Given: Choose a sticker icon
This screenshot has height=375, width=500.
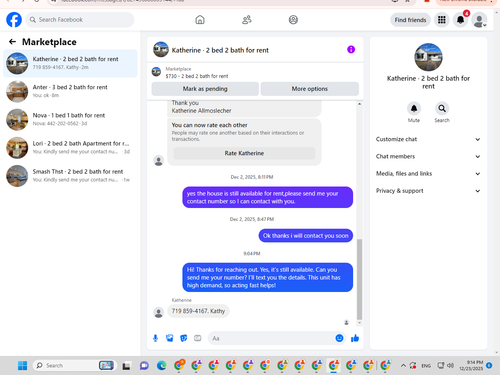Looking at the screenshot, I should [184, 338].
